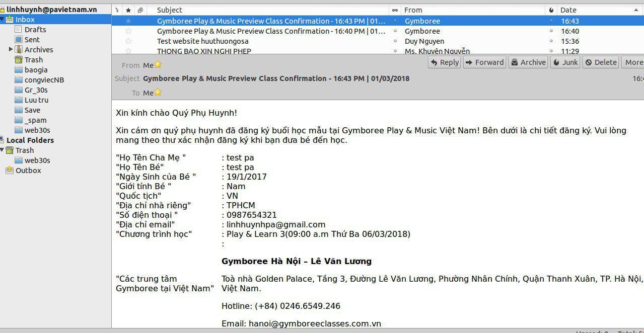Click the phone number 0987654321

click(252, 215)
